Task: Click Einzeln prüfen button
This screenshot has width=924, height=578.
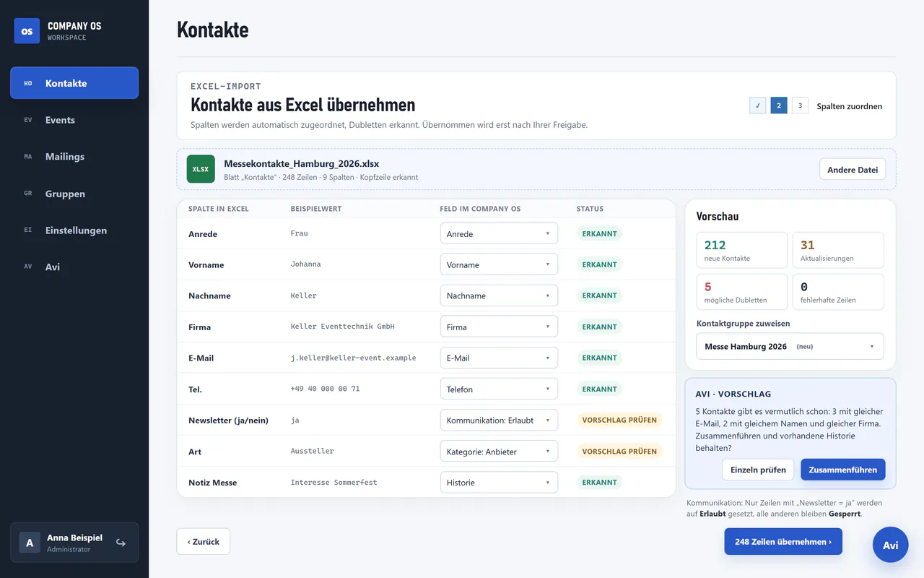Action: tap(758, 470)
